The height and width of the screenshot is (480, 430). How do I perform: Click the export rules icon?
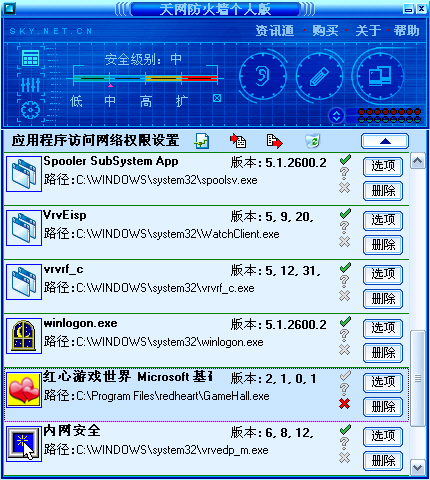coord(275,141)
